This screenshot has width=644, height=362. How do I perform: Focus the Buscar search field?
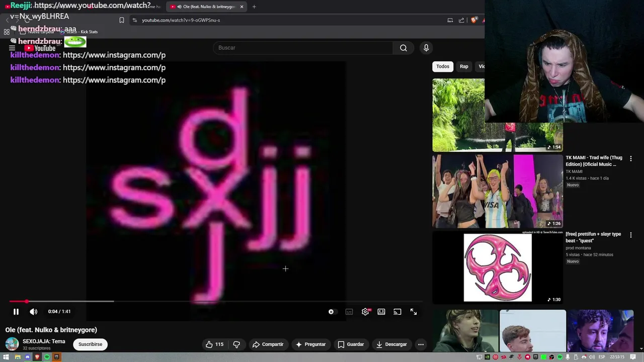pos(303,48)
